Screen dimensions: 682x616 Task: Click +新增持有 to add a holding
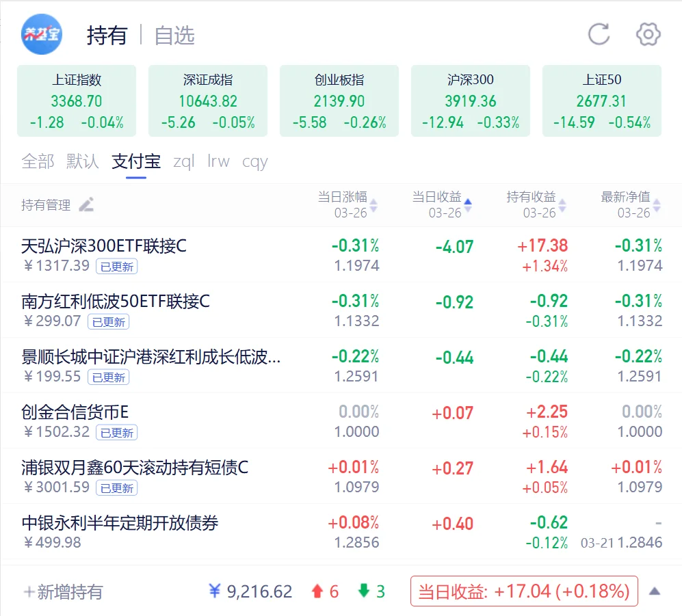click(x=63, y=591)
